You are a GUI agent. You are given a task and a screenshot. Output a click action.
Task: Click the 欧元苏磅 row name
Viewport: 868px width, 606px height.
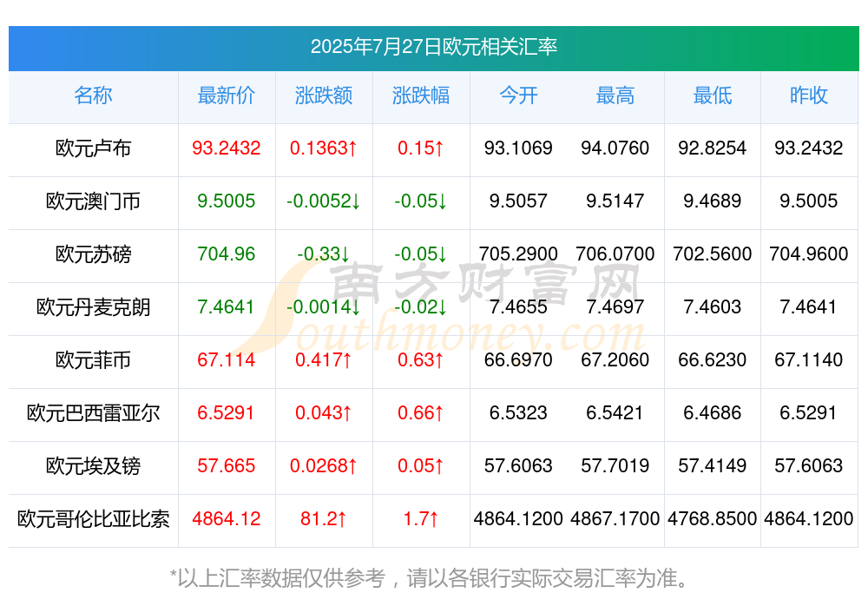click(x=93, y=254)
